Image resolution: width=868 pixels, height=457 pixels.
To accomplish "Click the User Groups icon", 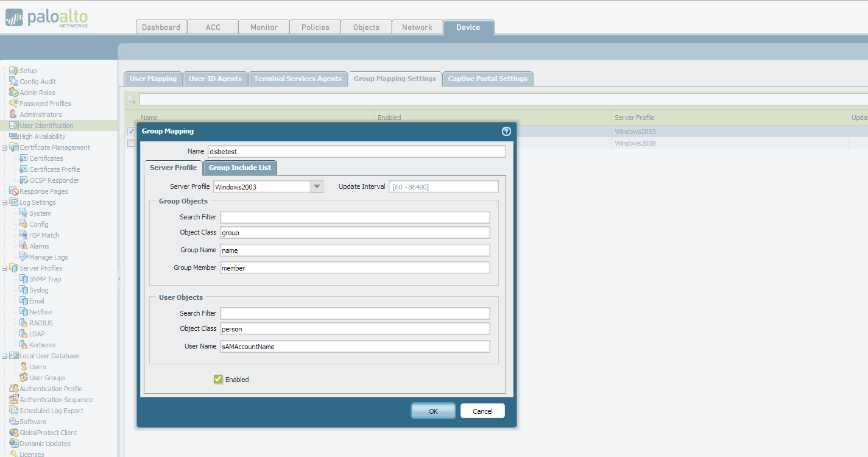I will 24,378.
